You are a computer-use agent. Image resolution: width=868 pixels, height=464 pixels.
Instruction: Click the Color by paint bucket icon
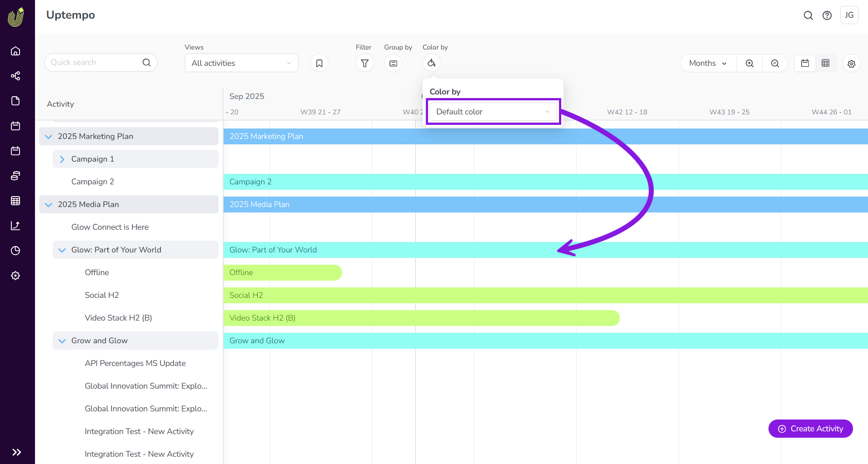coord(431,63)
